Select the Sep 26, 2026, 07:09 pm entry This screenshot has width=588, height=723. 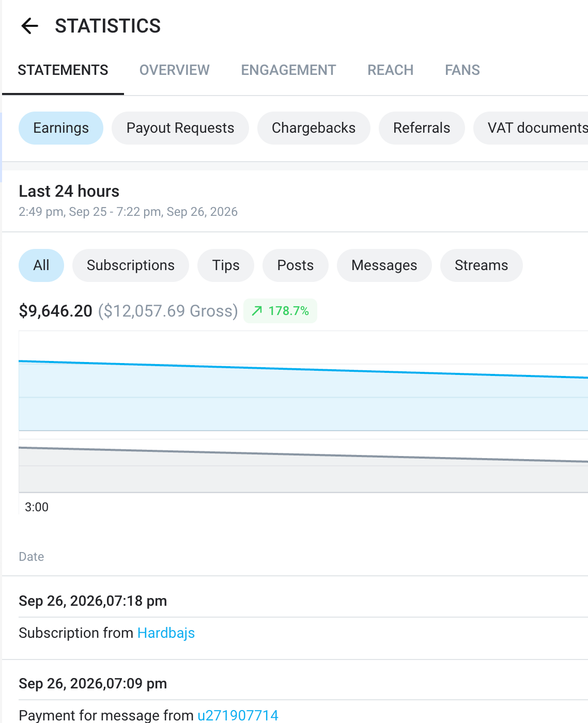[93, 684]
